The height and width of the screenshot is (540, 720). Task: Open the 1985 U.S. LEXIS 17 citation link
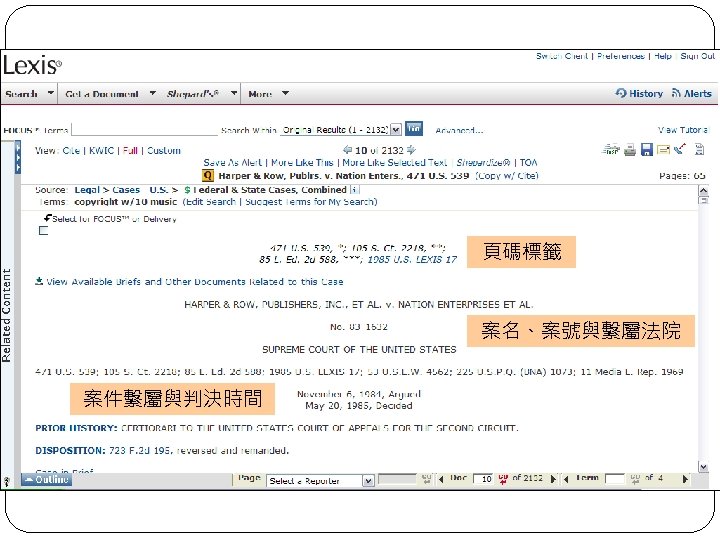pos(412,259)
